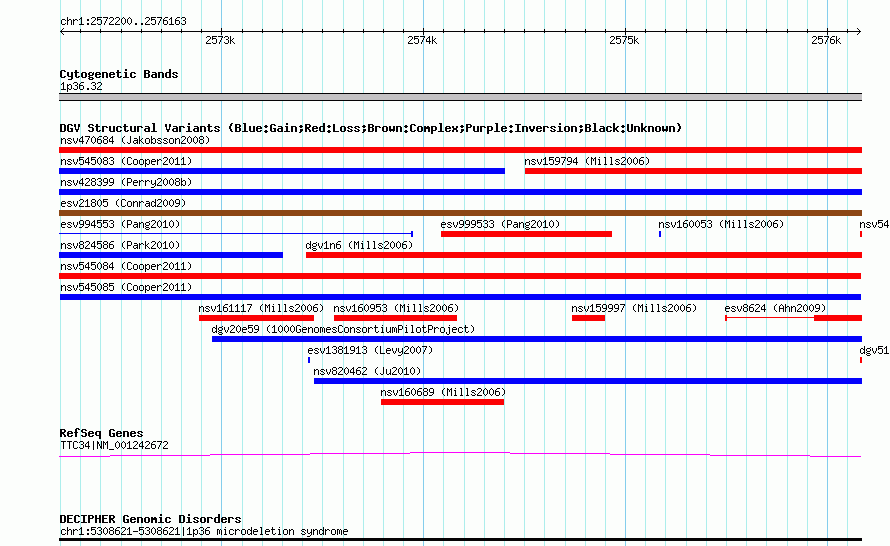Click the esv8624 (Ahn2009) label

tap(775, 308)
